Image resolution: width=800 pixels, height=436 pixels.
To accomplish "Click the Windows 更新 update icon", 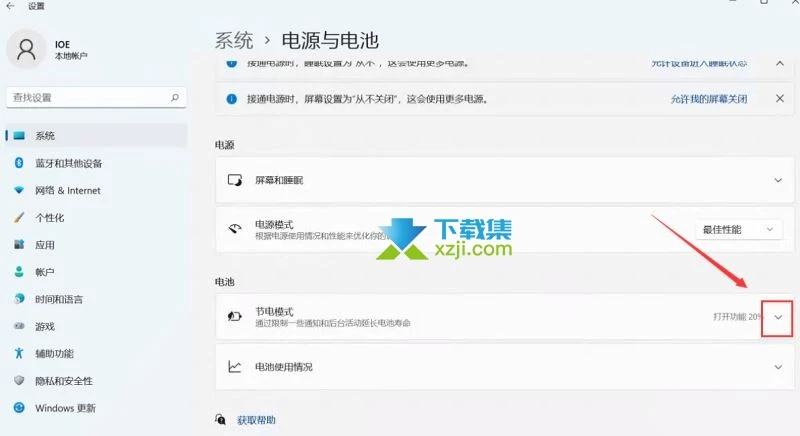I will (x=19, y=407).
